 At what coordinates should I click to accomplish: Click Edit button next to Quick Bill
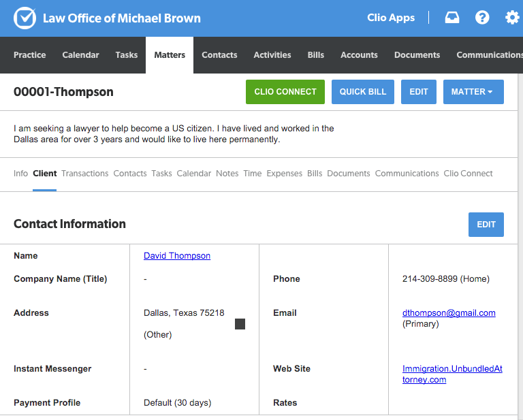(419, 92)
